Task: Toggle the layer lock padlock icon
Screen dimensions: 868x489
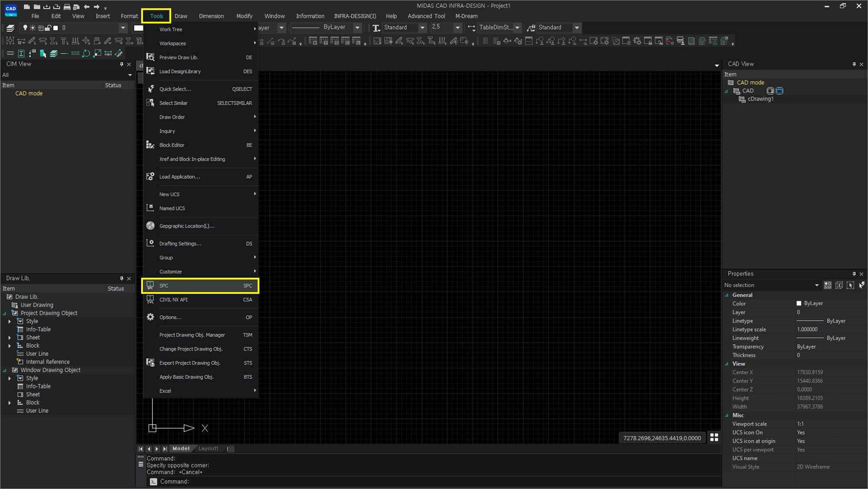Action: pyautogui.click(x=48, y=28)
